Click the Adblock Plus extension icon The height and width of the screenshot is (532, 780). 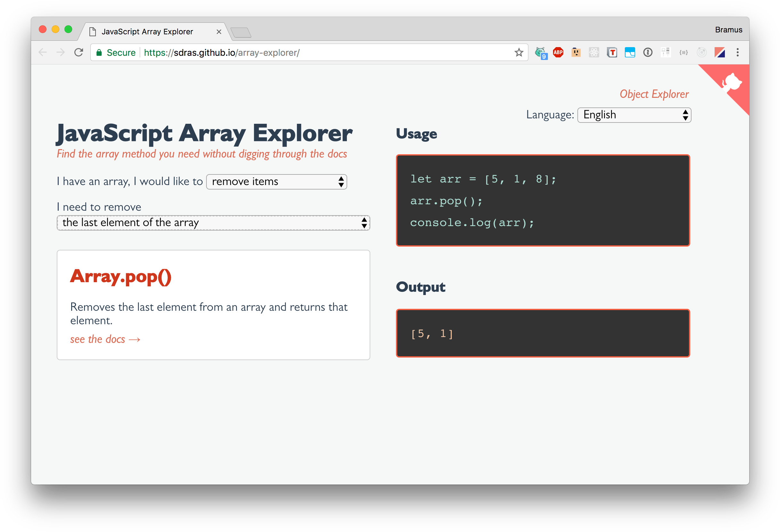(558, 52)
